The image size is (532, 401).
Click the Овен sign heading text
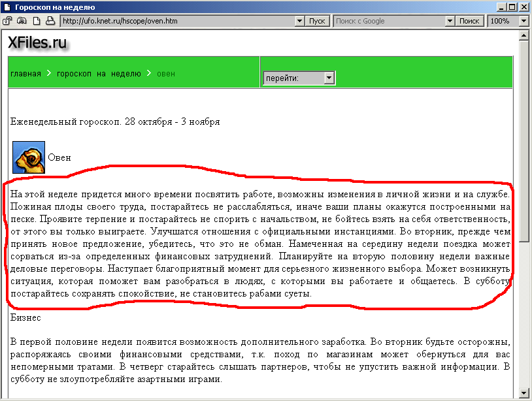[x=59, y=157]
